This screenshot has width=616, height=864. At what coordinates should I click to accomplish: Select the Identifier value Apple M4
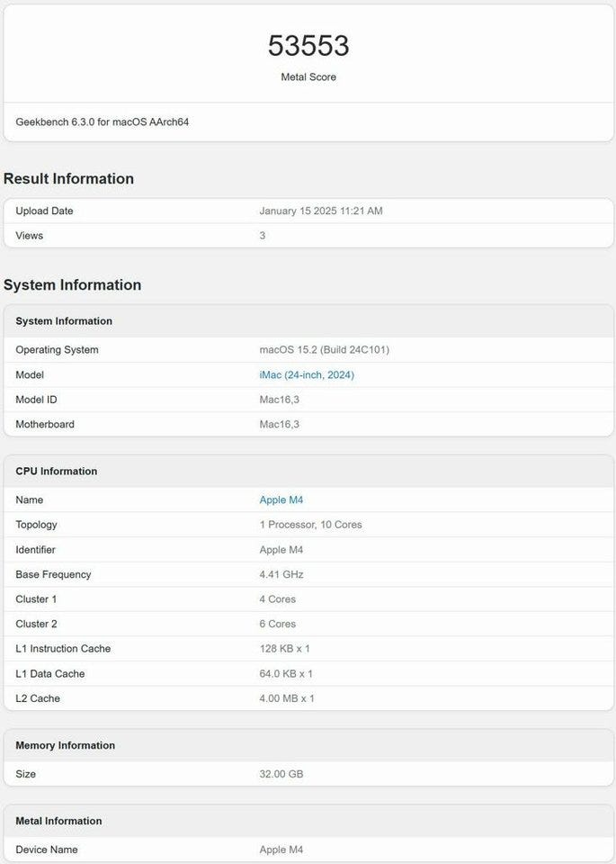tap(281, 549)
